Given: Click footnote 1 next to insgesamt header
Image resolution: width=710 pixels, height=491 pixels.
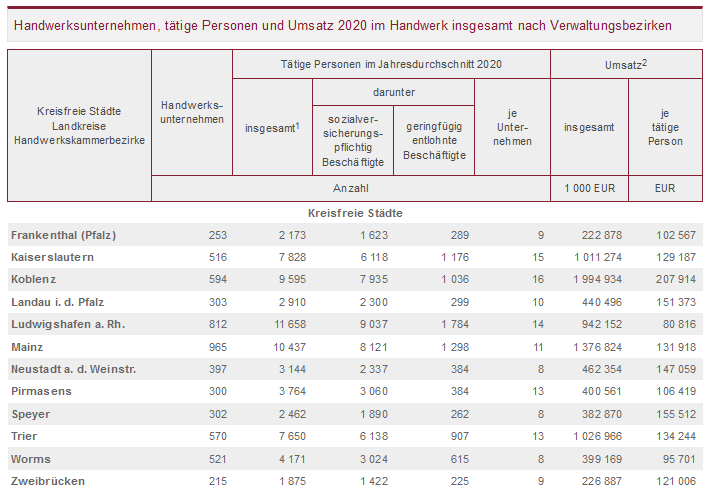Looking at the screenshot, I should pos(298,124).
